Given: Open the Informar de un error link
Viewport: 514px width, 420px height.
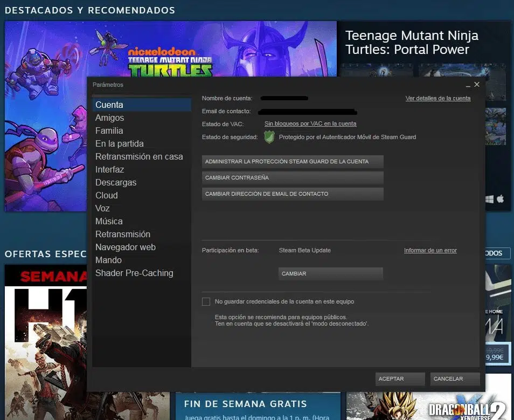Looking at the screenshot, I should 430,250.
